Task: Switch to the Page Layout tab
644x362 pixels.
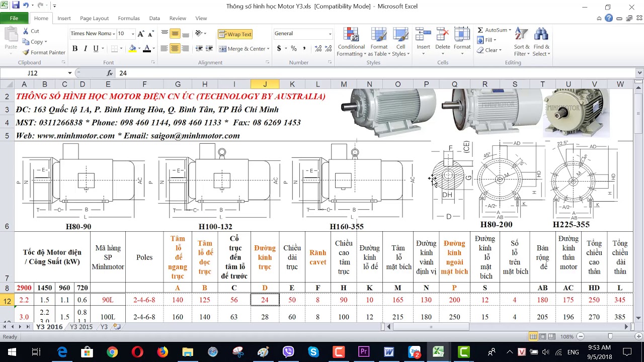Action: [94, 18]
